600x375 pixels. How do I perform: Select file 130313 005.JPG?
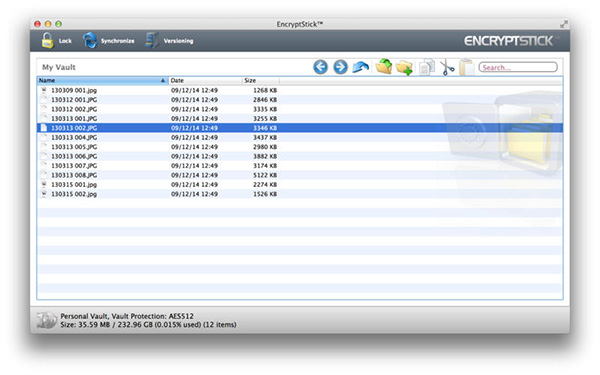(74, 147)
